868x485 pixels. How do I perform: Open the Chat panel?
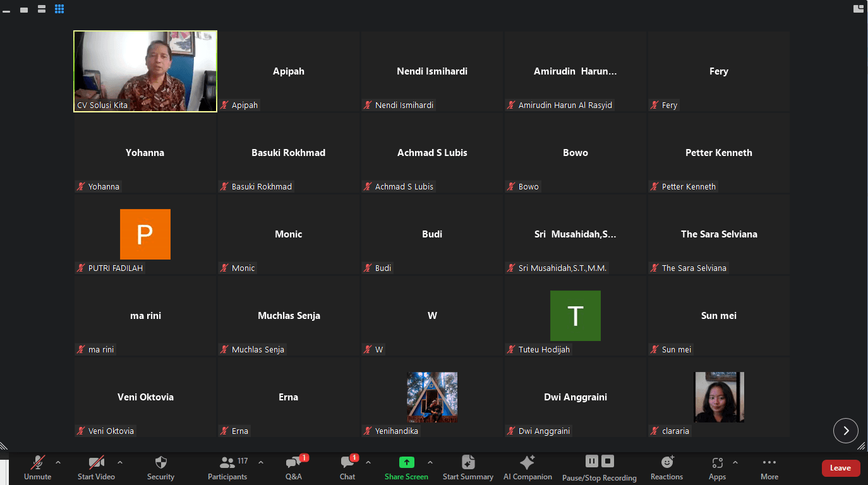tap(347, 467)
